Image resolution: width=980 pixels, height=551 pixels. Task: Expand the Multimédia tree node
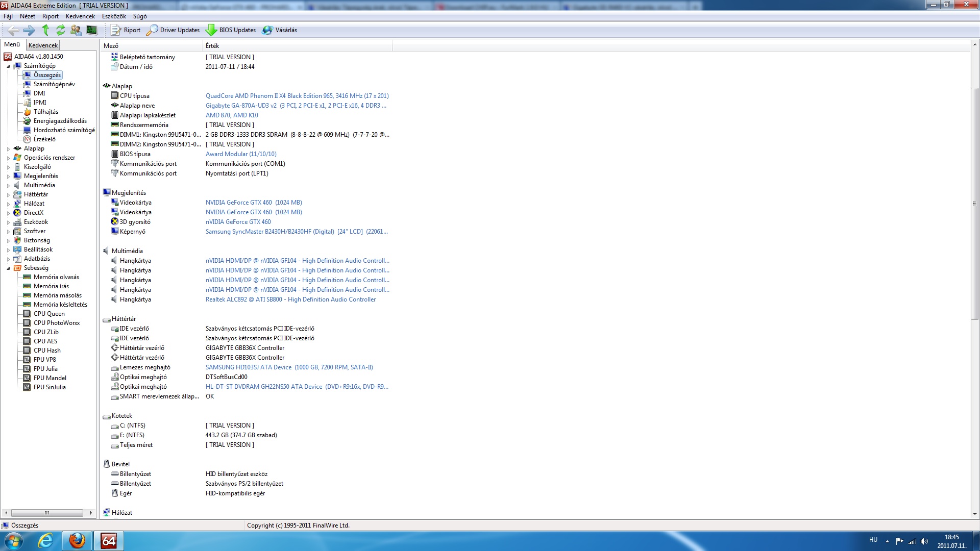click(x=8, y=186)
